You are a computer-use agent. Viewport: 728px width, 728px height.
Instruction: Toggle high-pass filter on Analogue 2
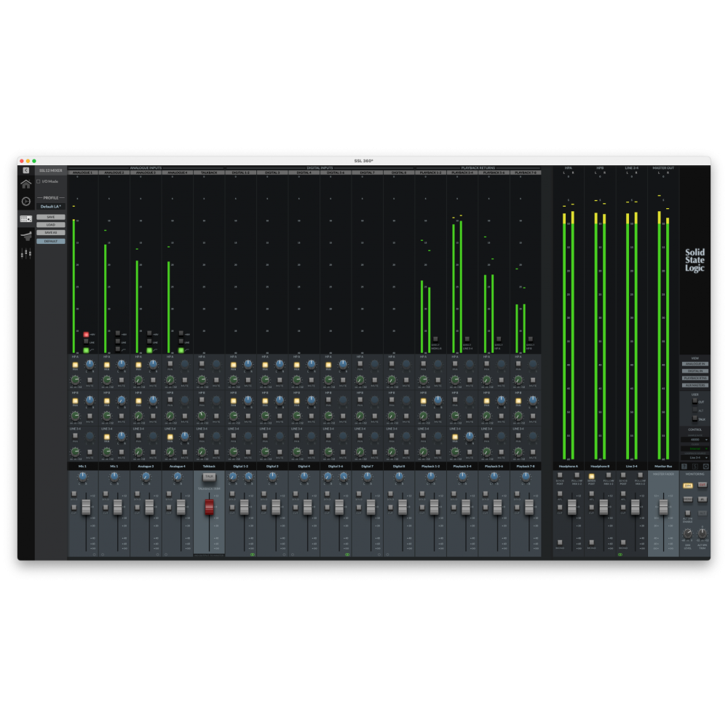pos(118,349)
